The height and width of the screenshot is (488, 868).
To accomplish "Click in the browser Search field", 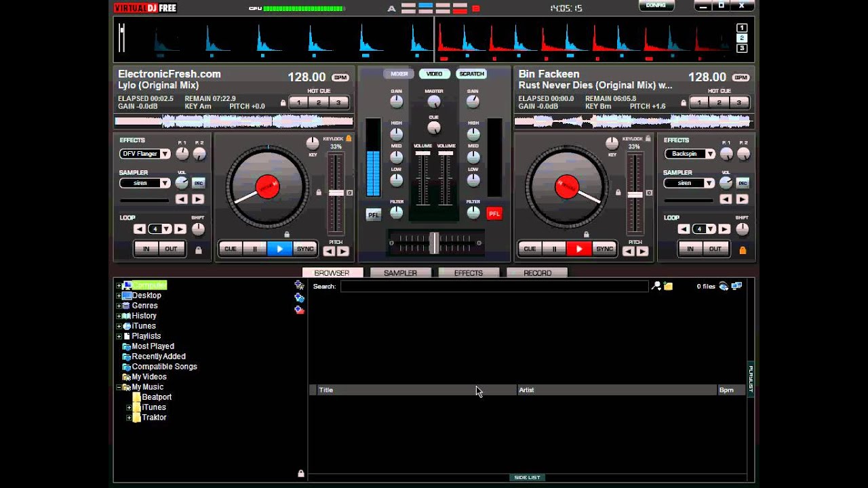I will [494, 287].
